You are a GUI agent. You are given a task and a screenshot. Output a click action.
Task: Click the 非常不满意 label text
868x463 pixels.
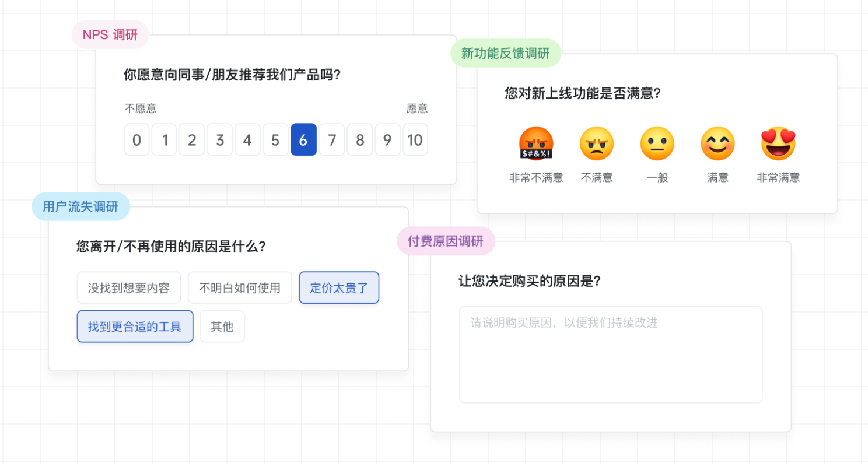click(x=536, y=178)
